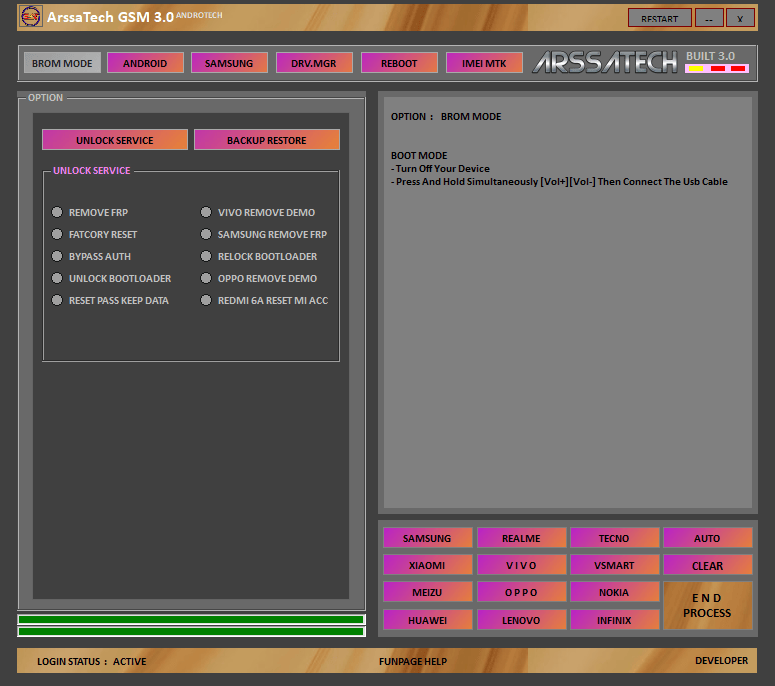Click the ArssaTech logo icon in title bar
This screenshot has width=775, height=686.
pyautogui.click(x=31, y=17)
